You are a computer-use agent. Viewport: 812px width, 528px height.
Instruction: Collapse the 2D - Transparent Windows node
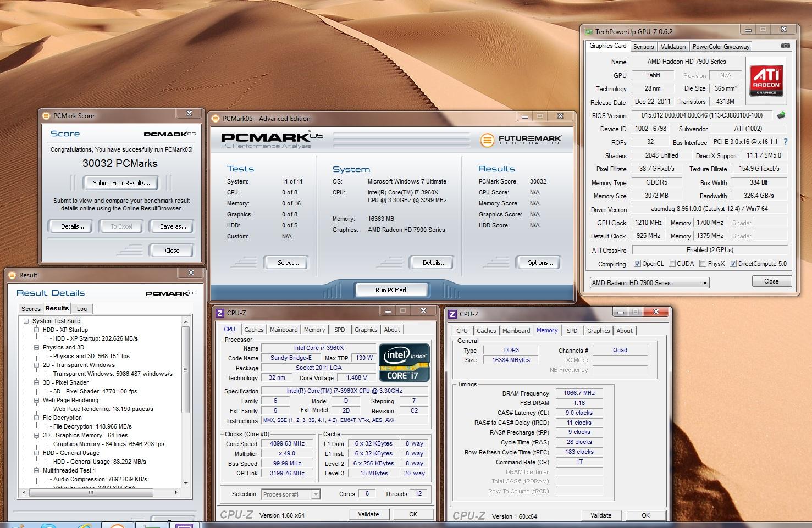pyautogui.click(x=37, y=365)
